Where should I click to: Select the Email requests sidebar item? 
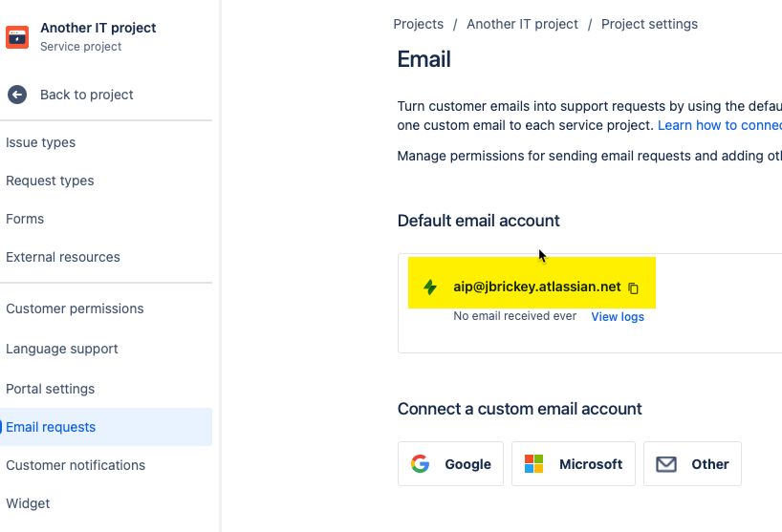[106, 427]
